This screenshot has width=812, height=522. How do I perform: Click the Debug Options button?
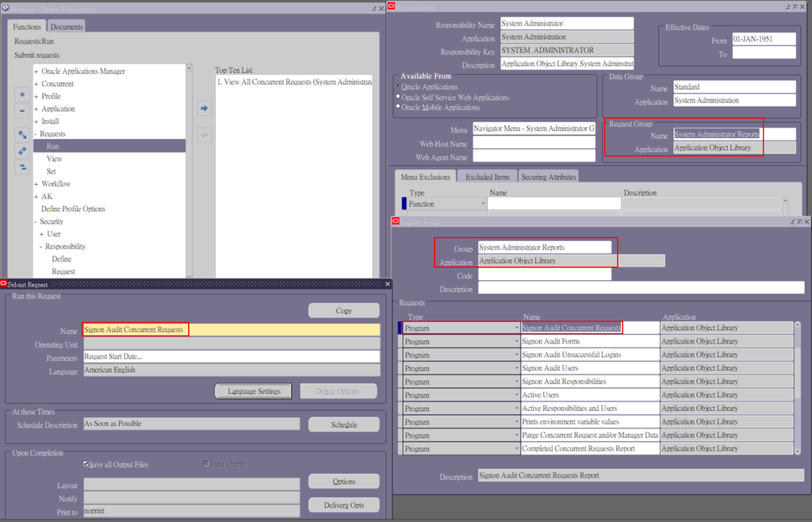click(338, 391)
